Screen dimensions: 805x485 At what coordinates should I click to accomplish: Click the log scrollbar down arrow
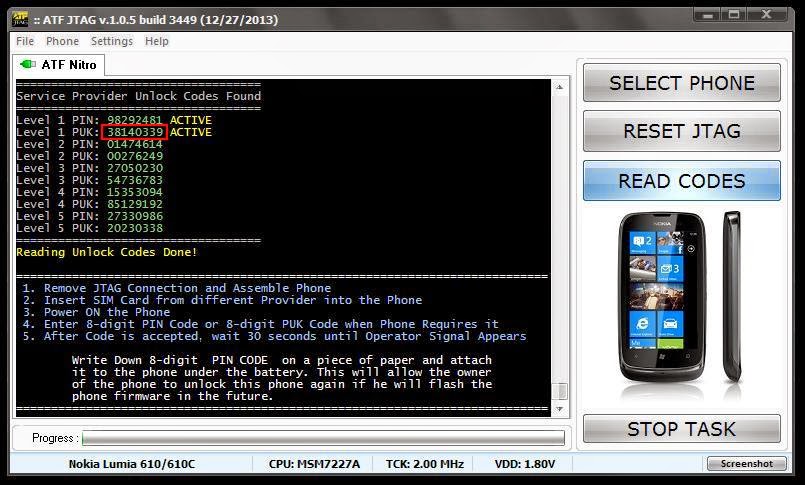click(560, 409)
